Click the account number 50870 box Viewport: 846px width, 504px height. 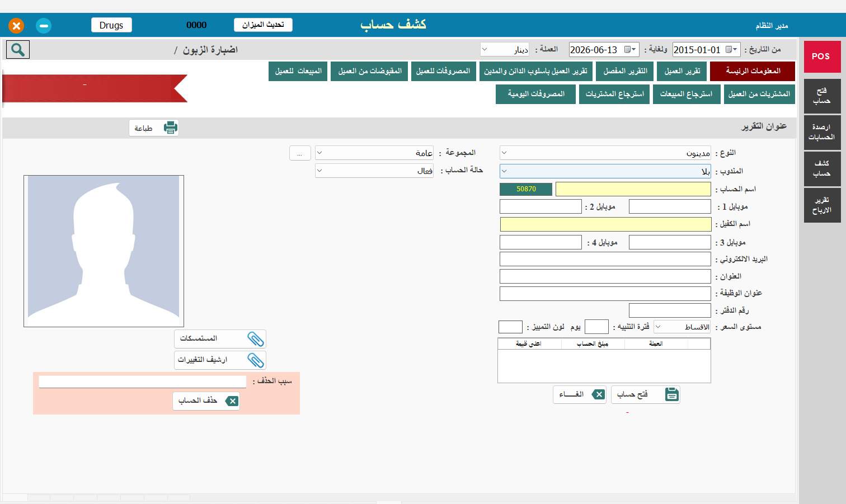point(526,189)
